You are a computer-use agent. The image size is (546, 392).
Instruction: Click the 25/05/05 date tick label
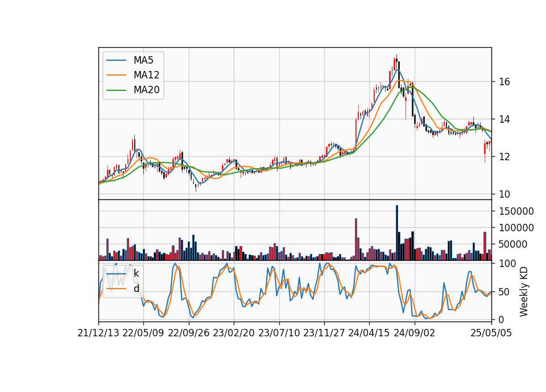pyautogui.click(x=491, y=333)
